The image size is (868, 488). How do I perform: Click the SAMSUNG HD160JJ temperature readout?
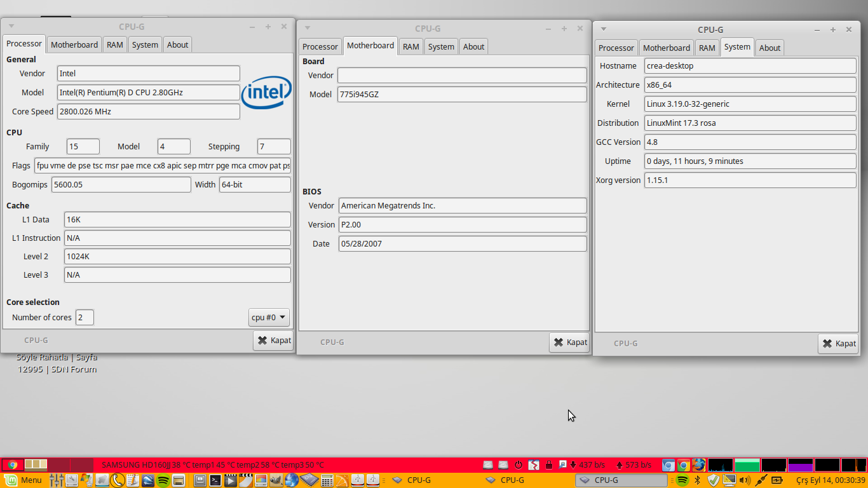coord(212,465)
